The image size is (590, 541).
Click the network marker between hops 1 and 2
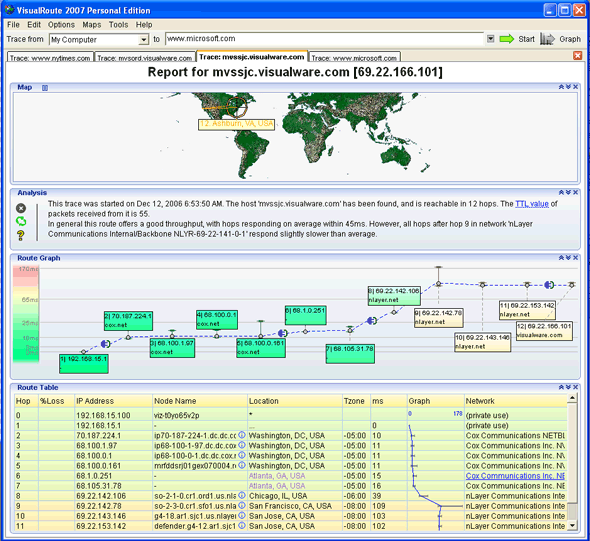106,343
